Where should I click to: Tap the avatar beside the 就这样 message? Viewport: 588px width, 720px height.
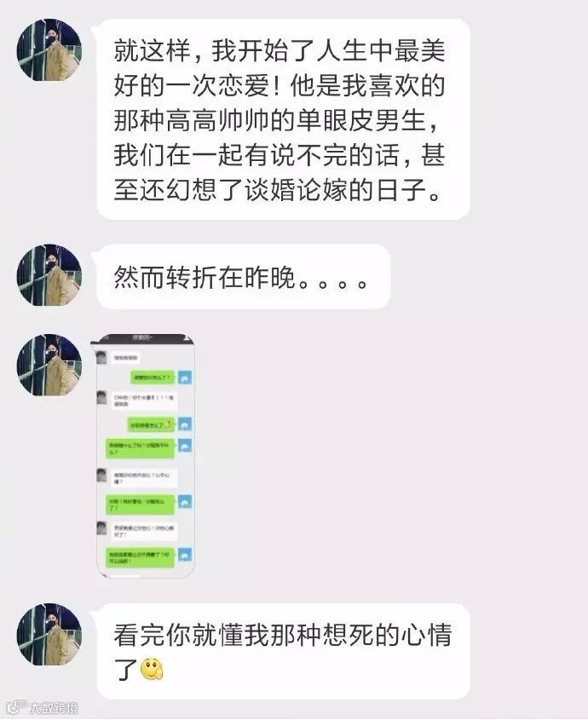pyautogui.click(x=49, y=50)
